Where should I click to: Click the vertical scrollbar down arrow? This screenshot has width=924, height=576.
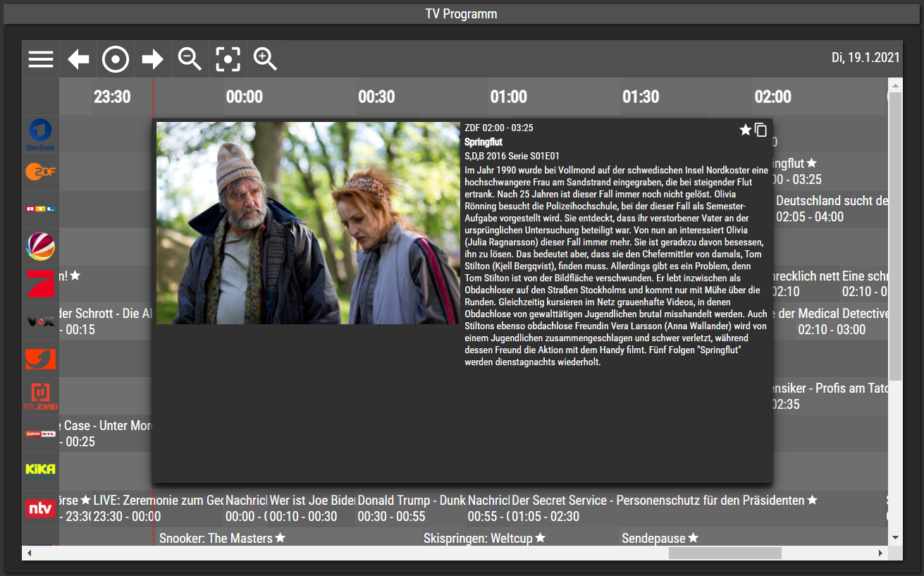(x=895, y=538)
